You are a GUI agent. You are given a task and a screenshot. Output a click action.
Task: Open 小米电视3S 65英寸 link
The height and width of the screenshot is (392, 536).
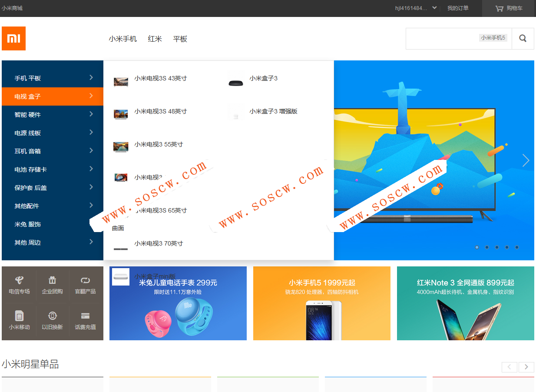pos(161,210)
